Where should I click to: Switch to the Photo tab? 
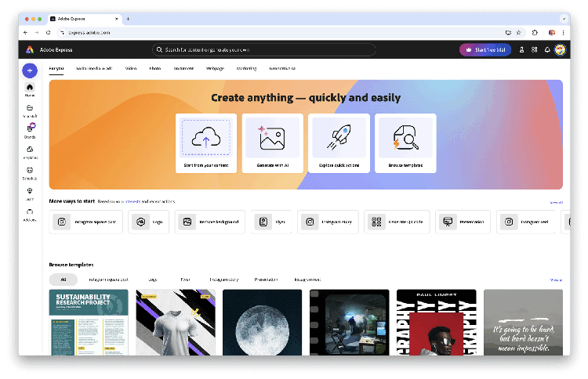154,69
